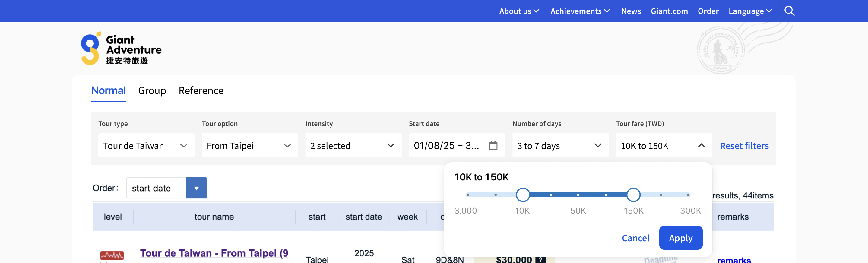Click the price question mark icon

(540, 259)
